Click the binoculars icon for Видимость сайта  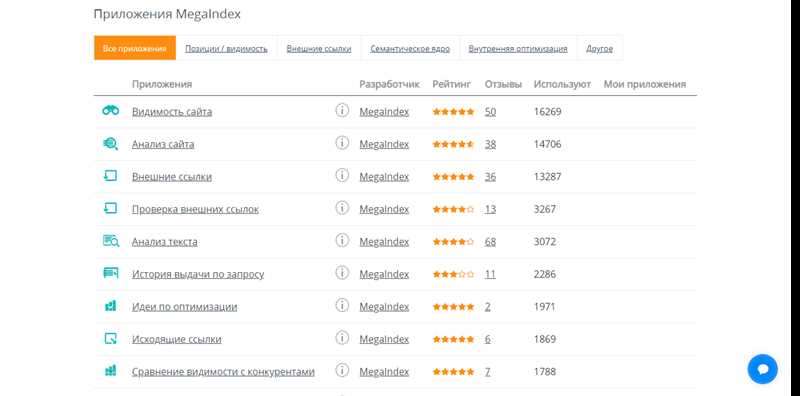[x=111, y=110]
